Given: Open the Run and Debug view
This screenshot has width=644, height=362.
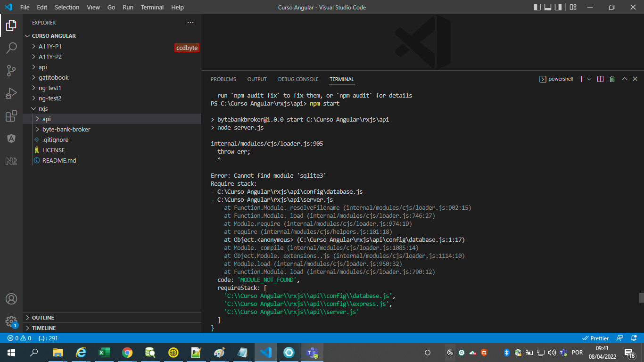Looking at the screenshot, I should pyautogui.click(x=11, y=93).
